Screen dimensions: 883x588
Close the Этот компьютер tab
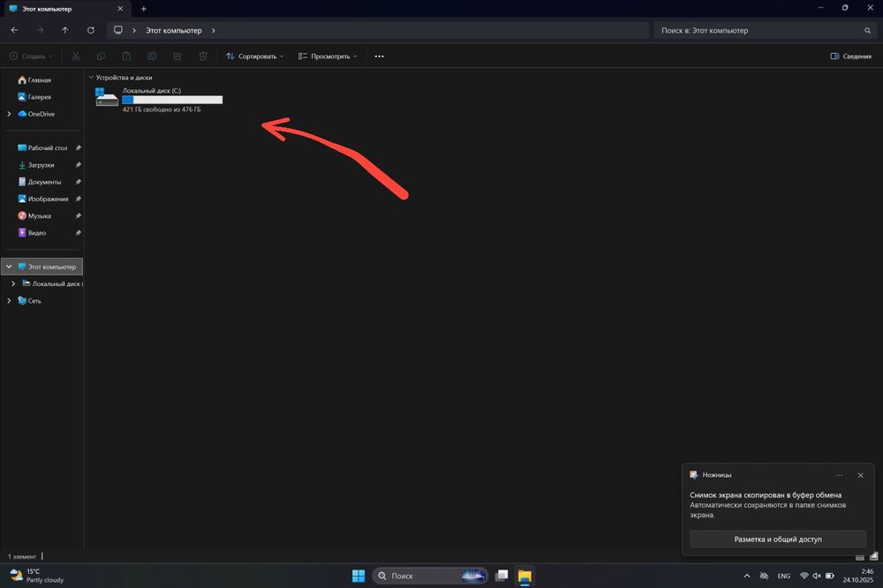(120, 9)
